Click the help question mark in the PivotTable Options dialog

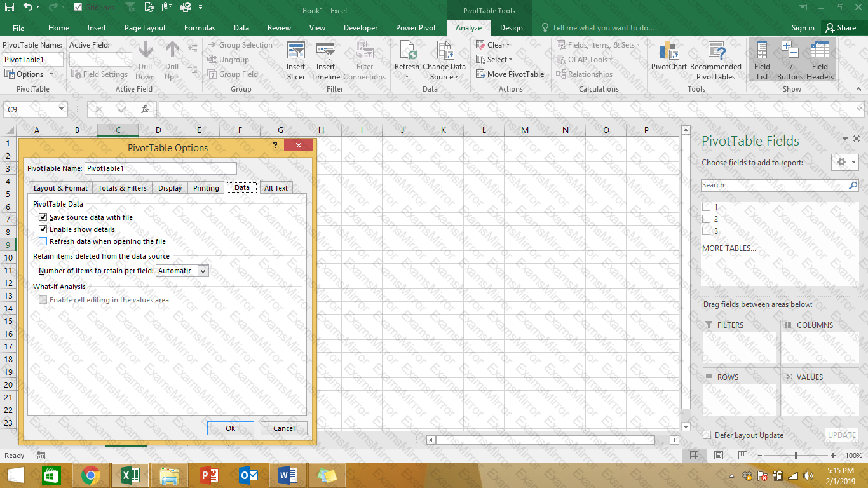coord(275,146)
